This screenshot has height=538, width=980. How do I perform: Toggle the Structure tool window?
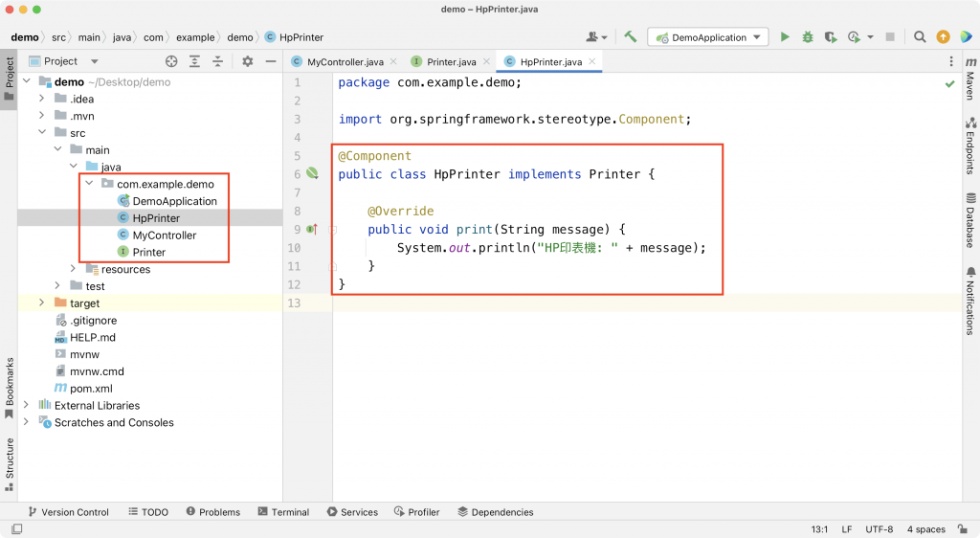pyautogui.click(x=9, y=464)
